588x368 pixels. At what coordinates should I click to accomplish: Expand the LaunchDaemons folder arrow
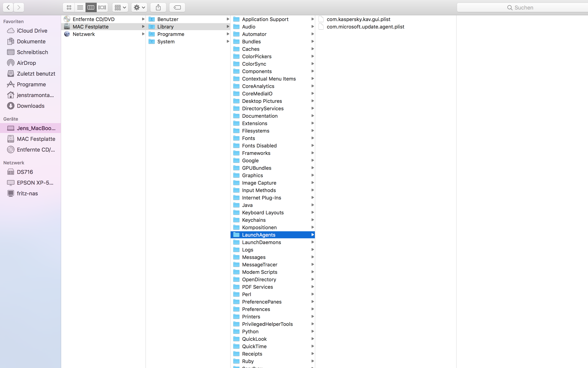[x=312, y=242]
